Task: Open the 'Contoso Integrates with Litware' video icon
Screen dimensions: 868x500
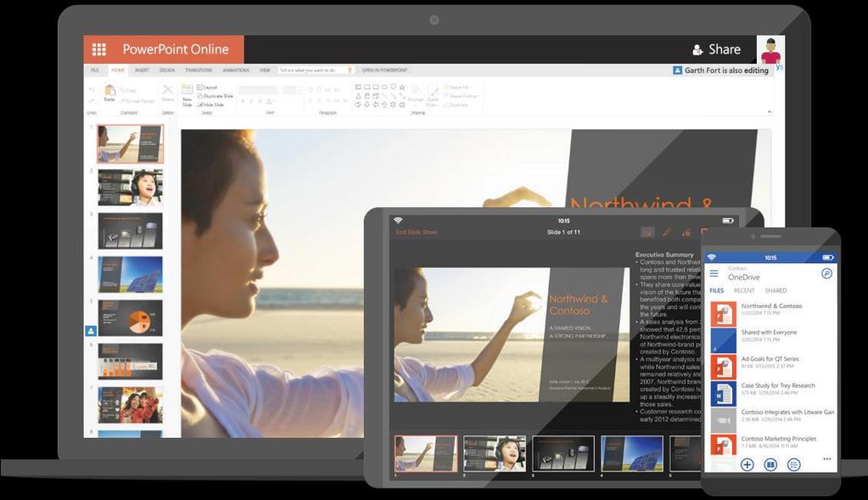Action: click(x=724, y=420)
